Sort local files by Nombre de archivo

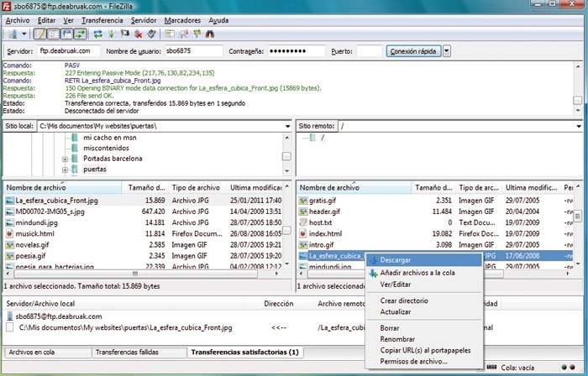pyautogui.click(x=63, y=187)
